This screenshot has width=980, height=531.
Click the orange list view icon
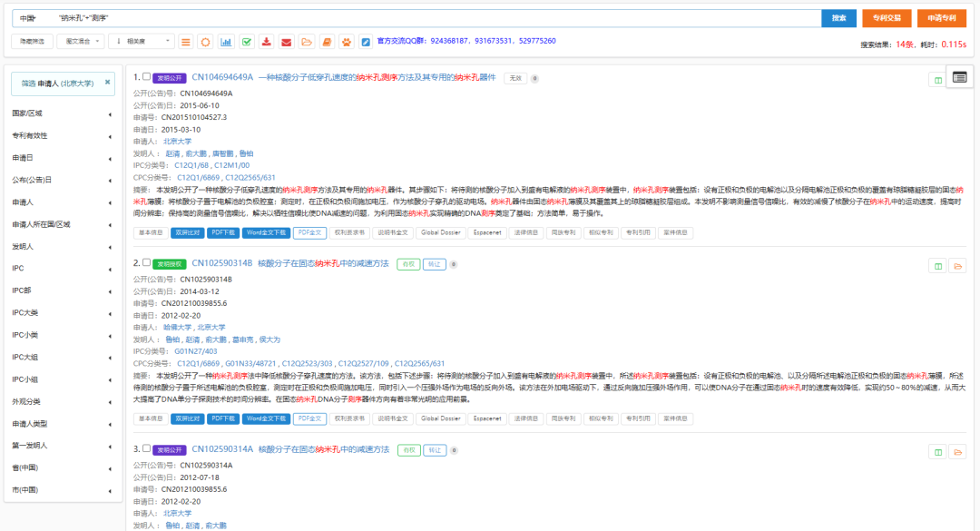[185, 42]
